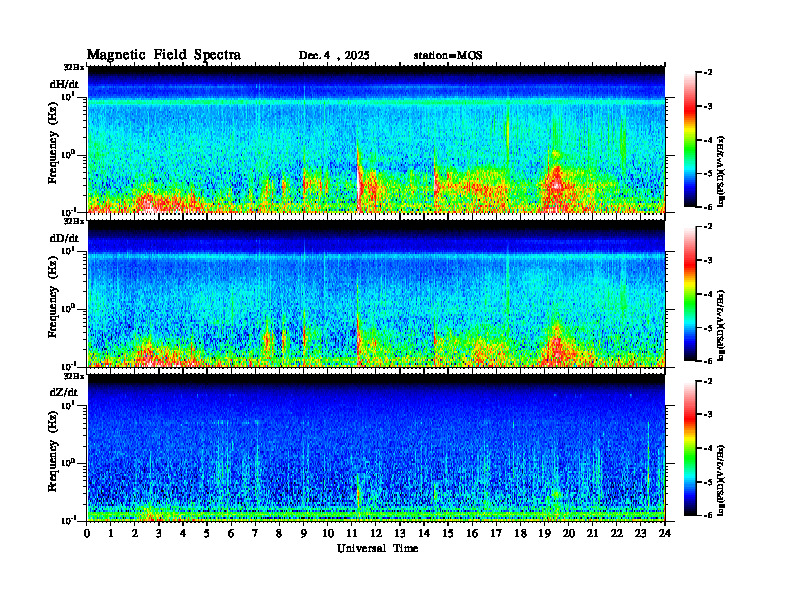Viewport: 792px width, 612px height.
Task: Click the hour tick label "20" on time axis
Action: (568, 533)
